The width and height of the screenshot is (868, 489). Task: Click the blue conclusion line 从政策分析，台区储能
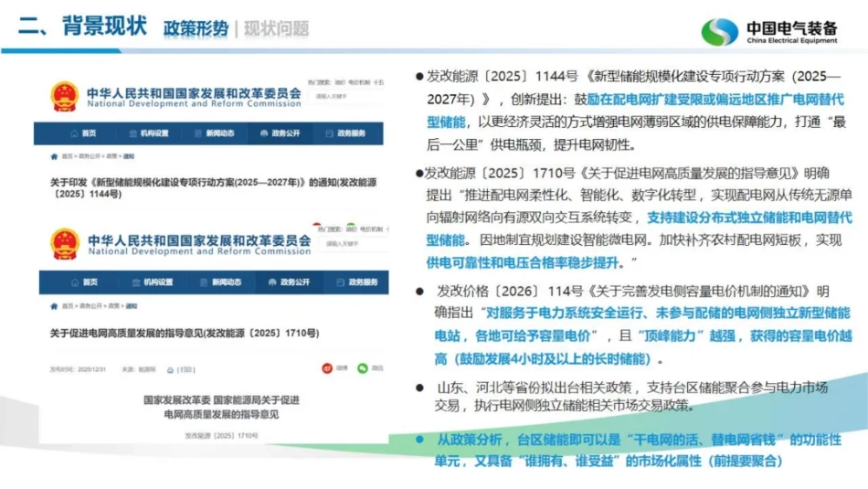629,451
